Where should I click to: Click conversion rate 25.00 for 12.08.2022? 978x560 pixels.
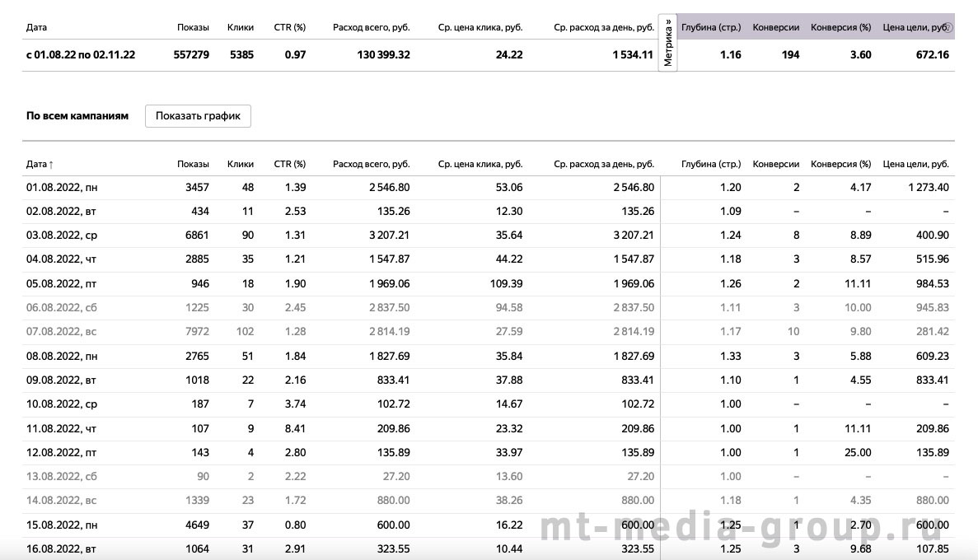tap(858, 453)
